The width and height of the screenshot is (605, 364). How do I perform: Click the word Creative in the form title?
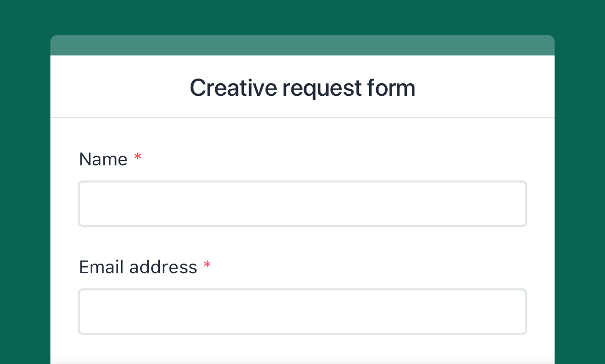coord(222,88)
